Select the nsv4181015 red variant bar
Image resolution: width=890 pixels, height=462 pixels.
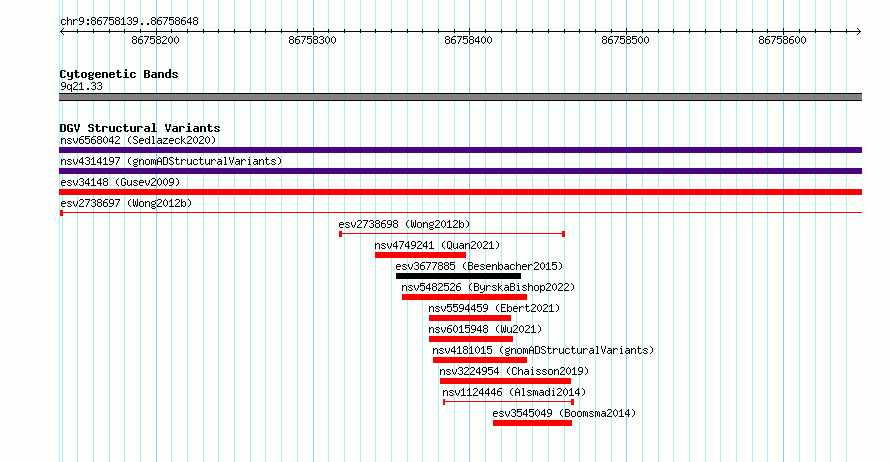tap(480, 360)
